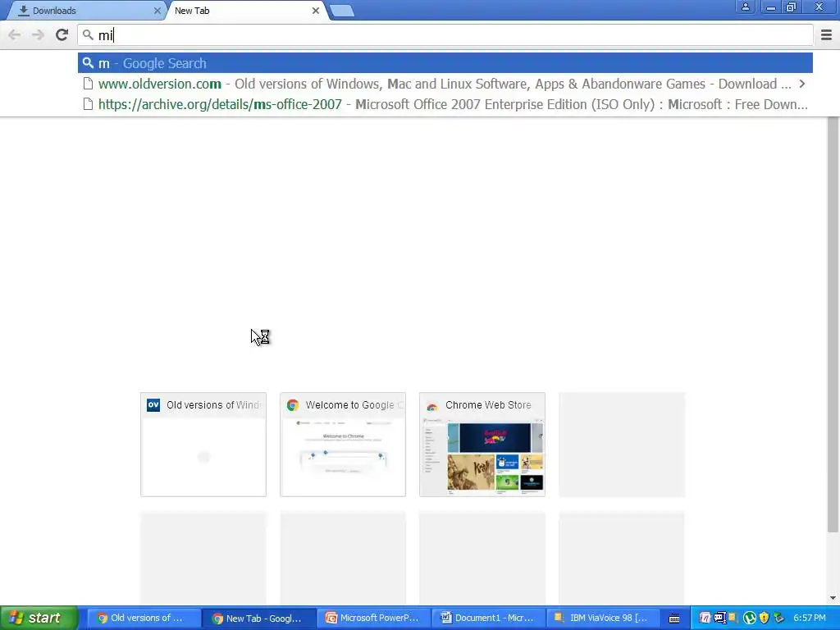840x630 pixels.
Task: Reload the current page
Action: pos(62,35)
